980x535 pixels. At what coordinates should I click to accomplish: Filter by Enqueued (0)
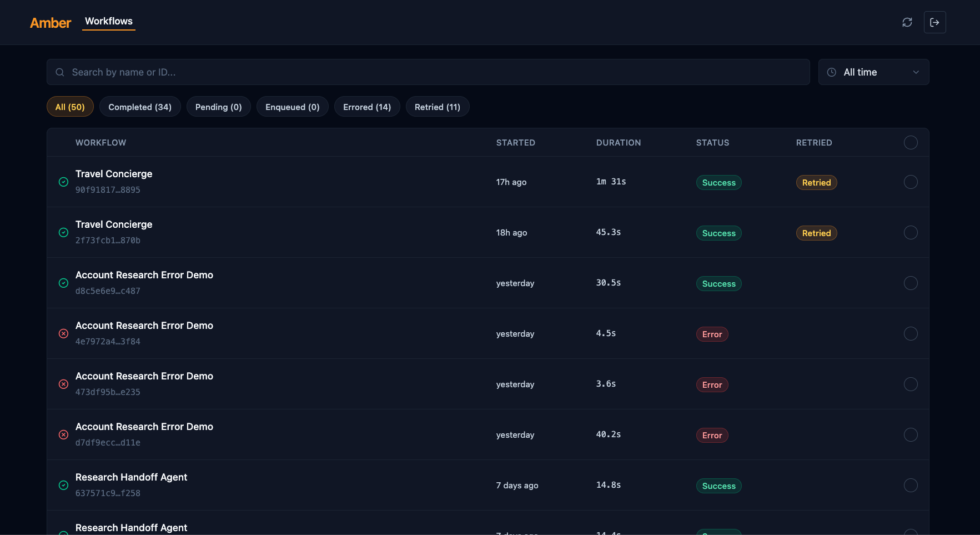click(x=293, y=107)
